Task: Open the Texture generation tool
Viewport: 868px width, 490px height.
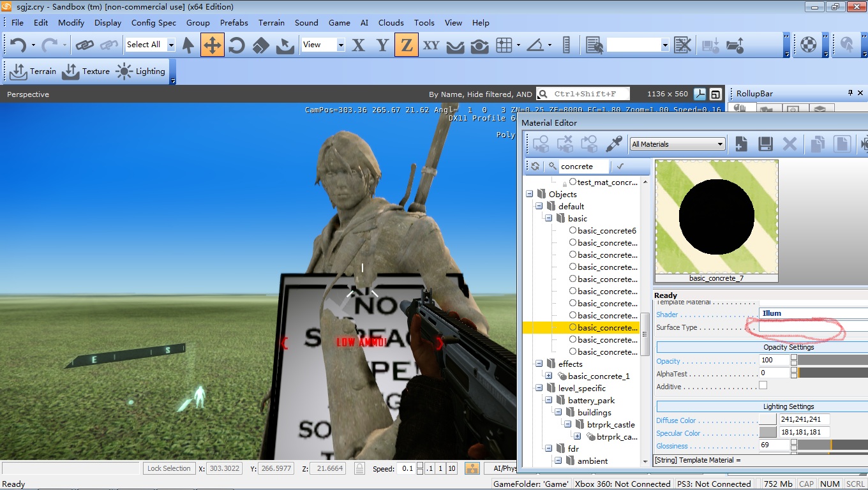Action: (86, 71)
